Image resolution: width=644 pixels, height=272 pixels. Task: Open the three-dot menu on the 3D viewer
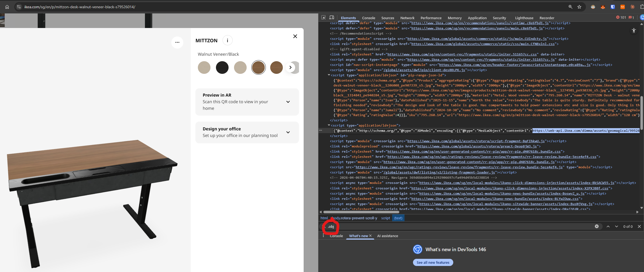[177, 42]
